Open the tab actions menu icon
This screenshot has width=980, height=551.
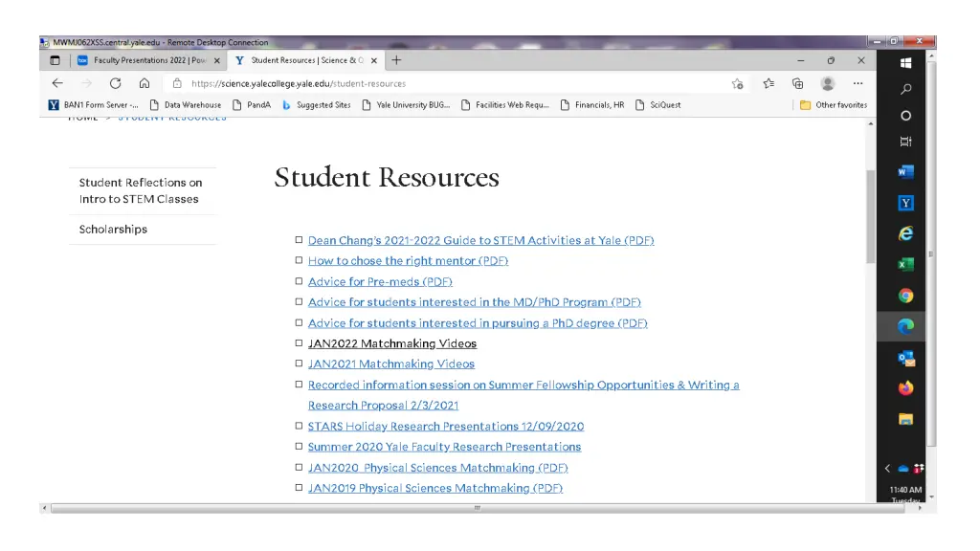click(55, 60)
